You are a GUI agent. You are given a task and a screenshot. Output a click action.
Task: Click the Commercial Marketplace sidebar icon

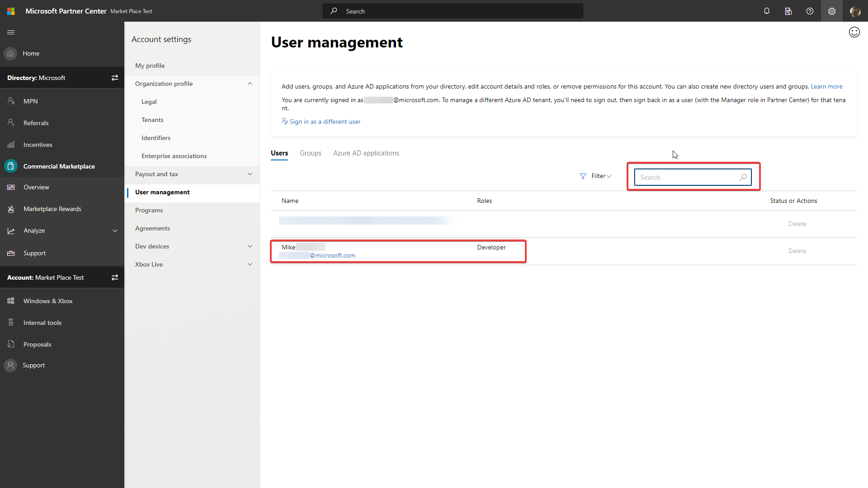click(x=11, y=166)
